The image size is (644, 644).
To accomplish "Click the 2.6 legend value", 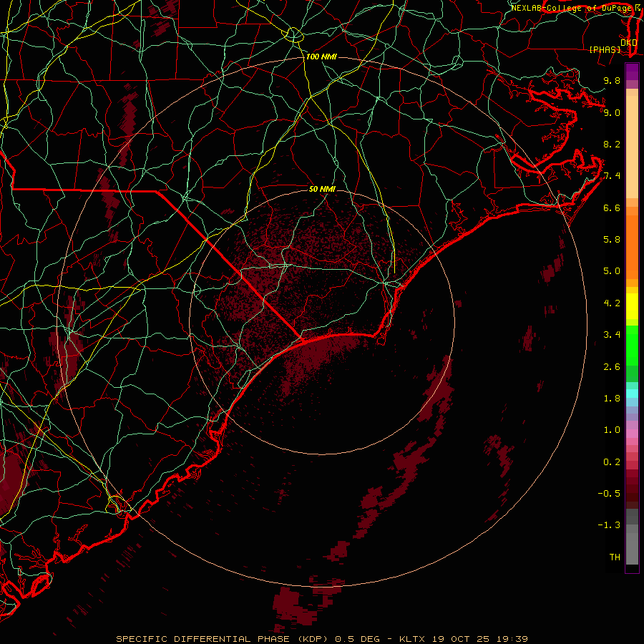I will point(612,367).
